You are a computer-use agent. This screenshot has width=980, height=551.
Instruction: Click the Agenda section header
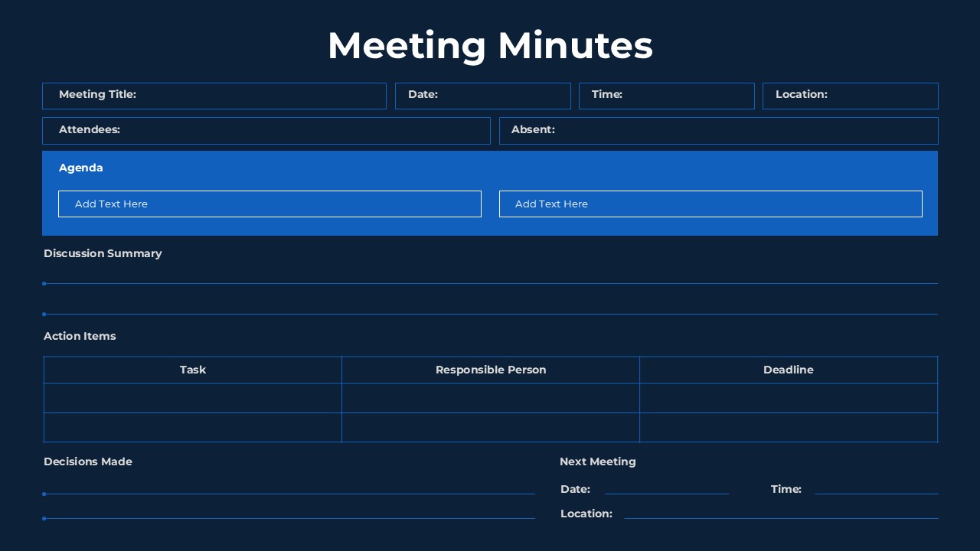pos(80,168)
